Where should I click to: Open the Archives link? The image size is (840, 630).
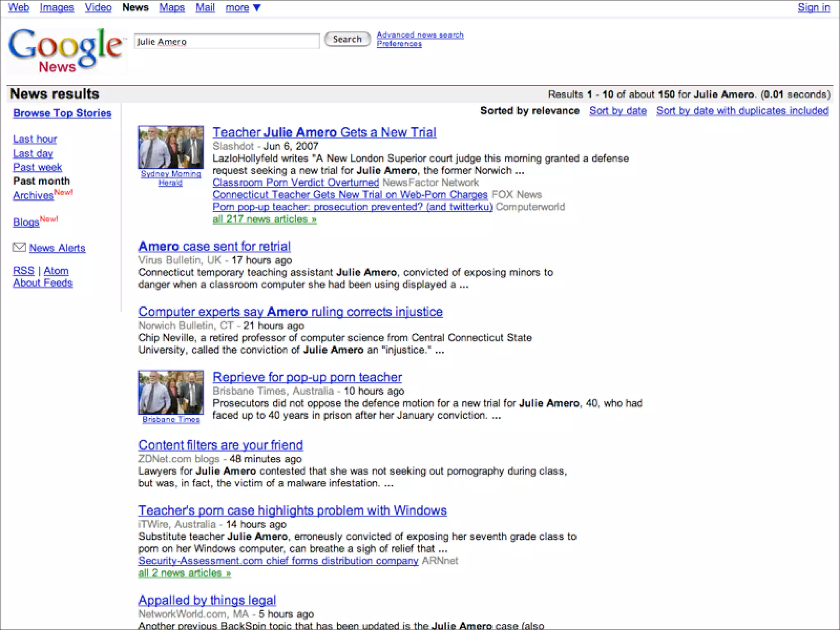(x=33, y=196)
